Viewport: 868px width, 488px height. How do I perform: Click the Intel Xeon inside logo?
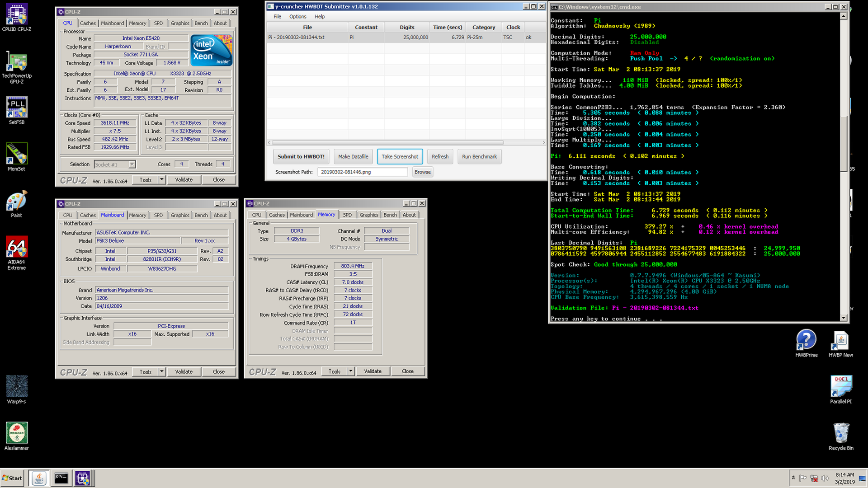tap(212, 50)
